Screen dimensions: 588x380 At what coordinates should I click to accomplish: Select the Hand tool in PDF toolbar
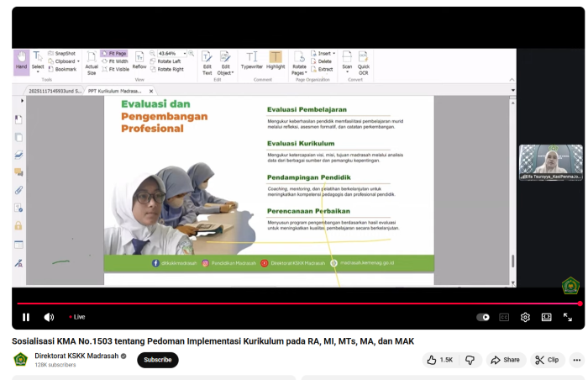21,61
